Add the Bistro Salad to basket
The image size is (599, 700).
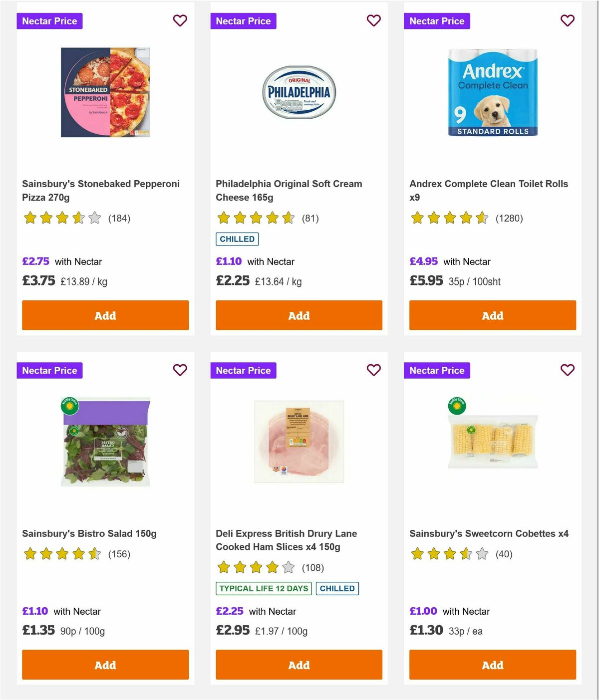[105, 665]
